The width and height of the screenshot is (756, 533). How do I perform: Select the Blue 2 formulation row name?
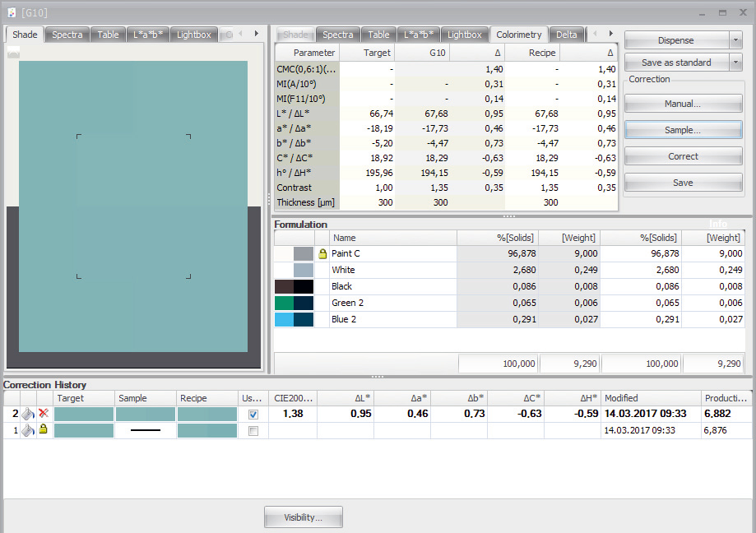click(344, 319)
